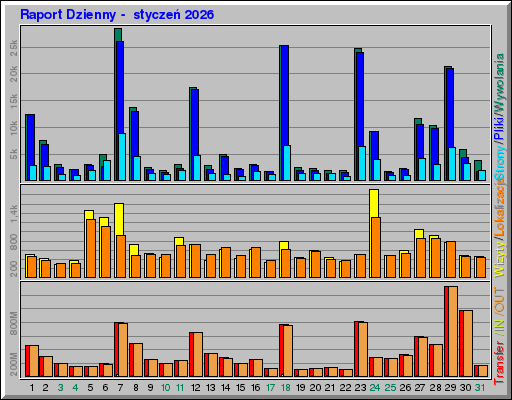Click the 'Wywołania' legend label
The image size is (512, 400).
click(x=499, y=83)
